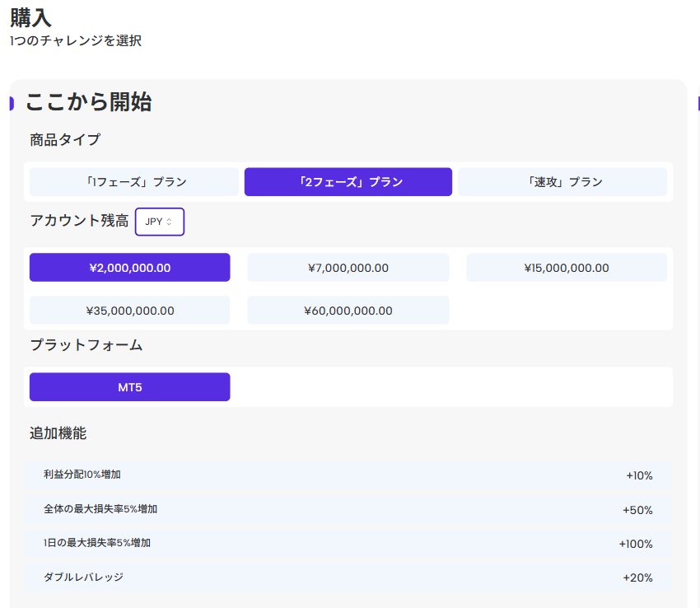Toggle the 全体の最大損失率5%増加 add-on

pos(348,509)
